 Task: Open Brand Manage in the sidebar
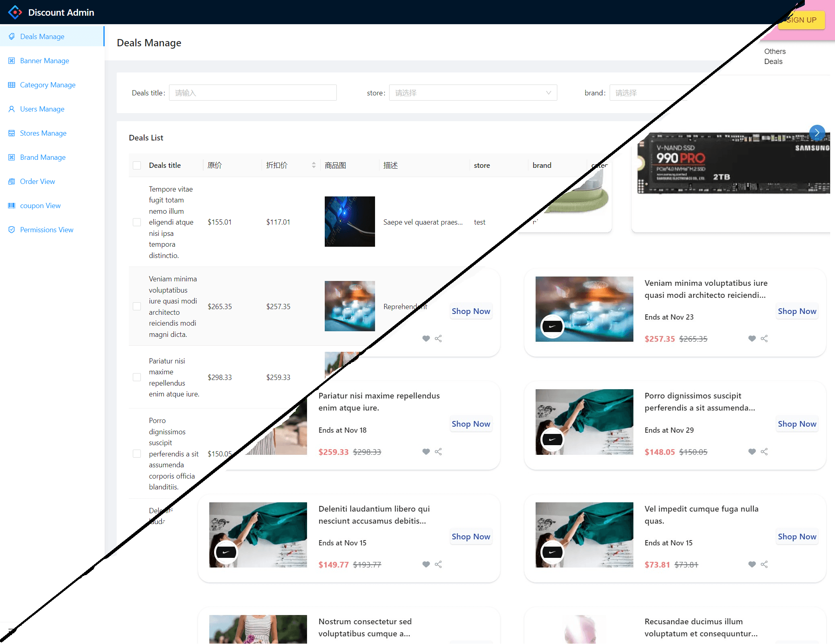pyautogui.click(x=52, y=157)
